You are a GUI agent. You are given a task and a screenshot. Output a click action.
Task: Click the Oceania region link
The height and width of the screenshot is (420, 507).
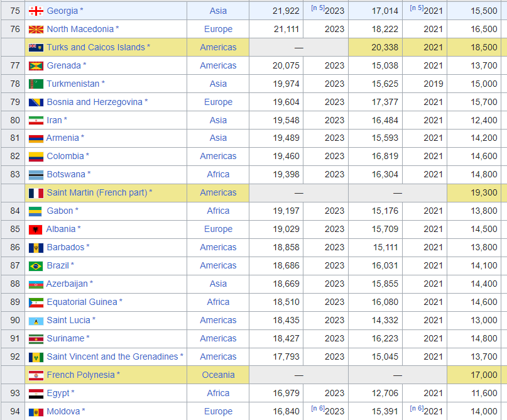[x=218, y=375]
